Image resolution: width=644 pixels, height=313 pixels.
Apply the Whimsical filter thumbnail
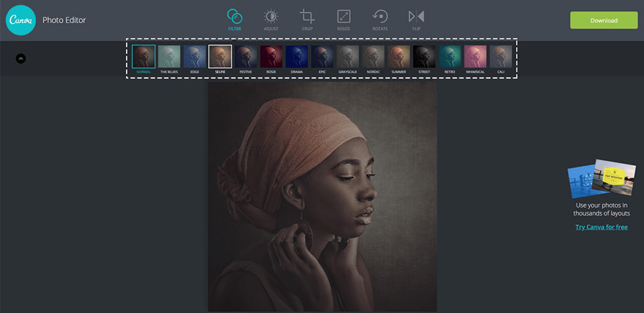click(475, 56)
